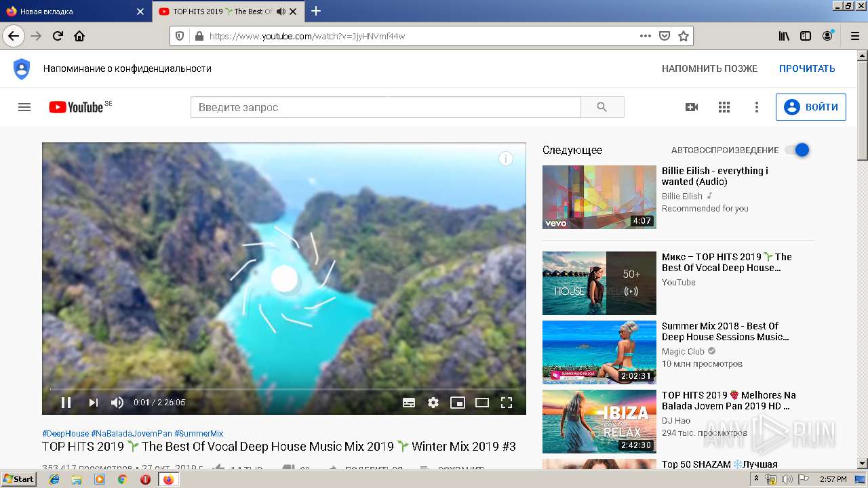
Task: Open the Firefox account icon
Action: tap(827, 36)
